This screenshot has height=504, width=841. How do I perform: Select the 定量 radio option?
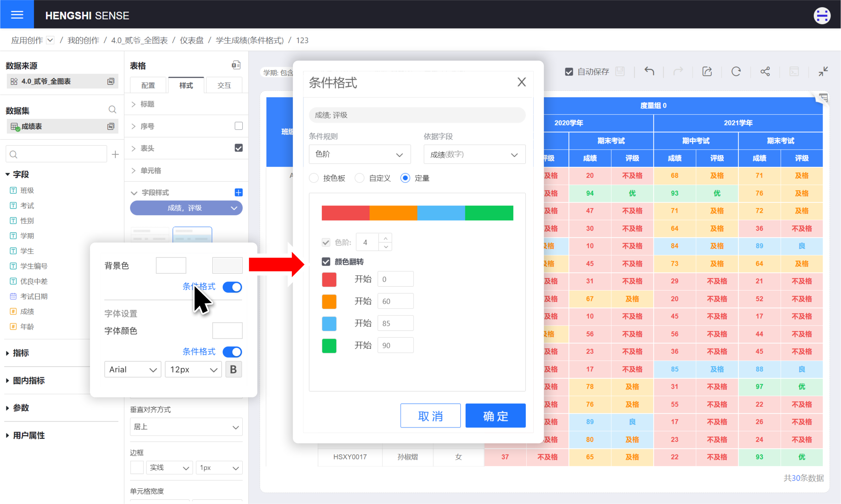click(405, 178)
